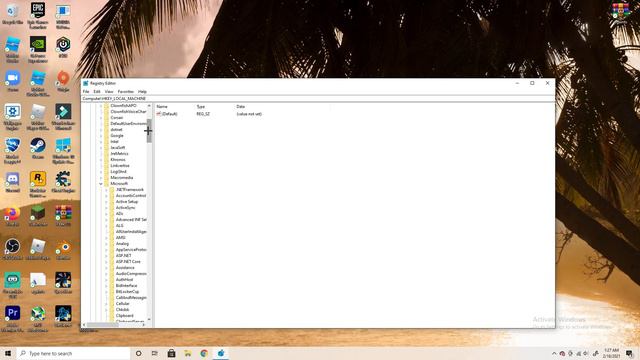This screenshot has height=360, width=640.
Task: Open the notification center icon
Action: pos(629,353)
